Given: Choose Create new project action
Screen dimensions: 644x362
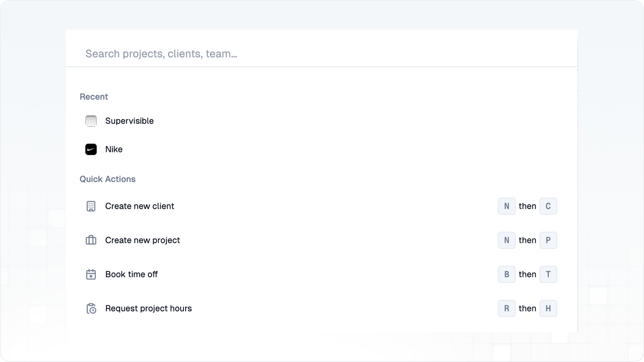Looking at the screenshot, I should [x=142, y=240].
